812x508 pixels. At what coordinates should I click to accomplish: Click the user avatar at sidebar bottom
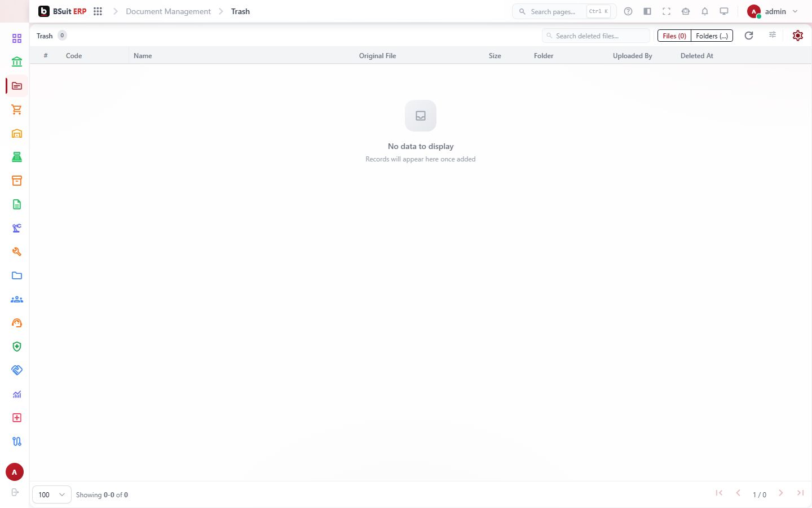15,472
